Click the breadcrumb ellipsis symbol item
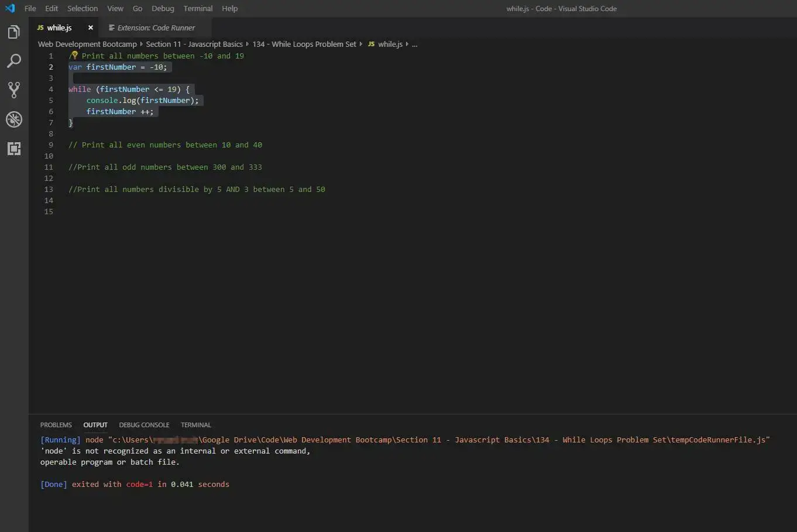 tap(414, 44)
